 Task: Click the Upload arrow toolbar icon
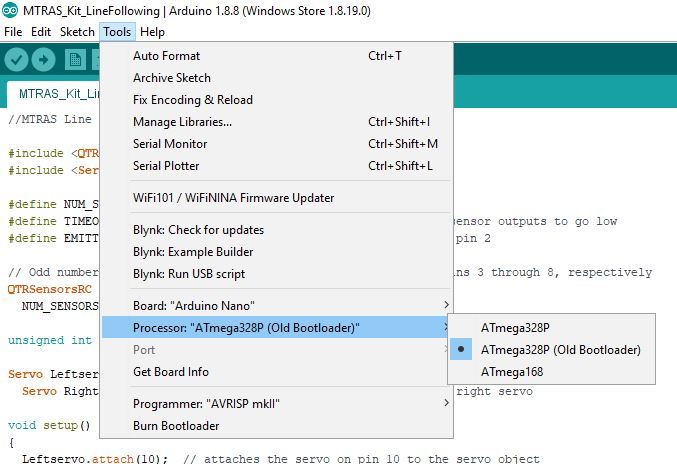[x=43, y=60]
